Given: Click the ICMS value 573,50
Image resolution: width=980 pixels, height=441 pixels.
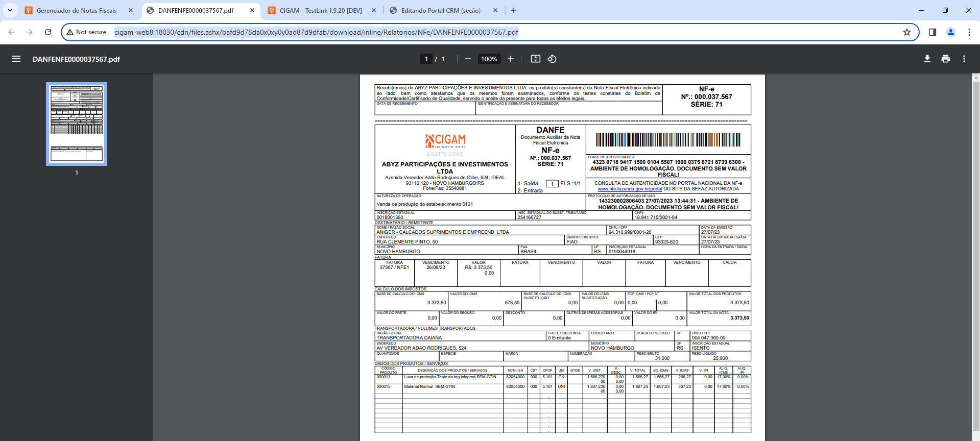Looking at the screenshot, I should tap(512, 303).
